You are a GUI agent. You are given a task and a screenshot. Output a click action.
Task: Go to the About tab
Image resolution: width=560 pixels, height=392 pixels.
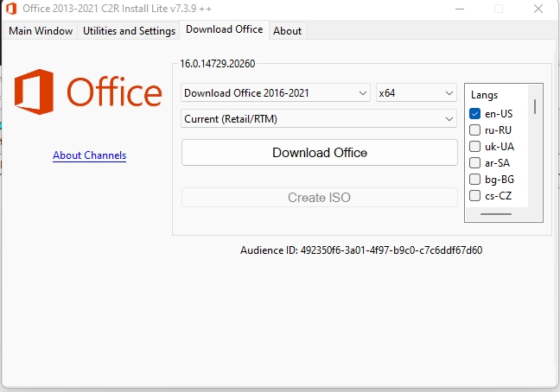[287, 30]
